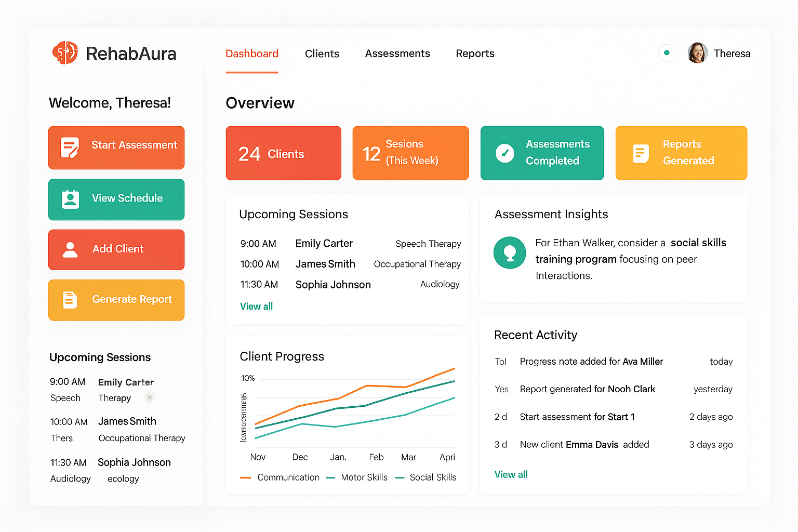This screenshot has height=532, width=798.
Task: Select the Dashboard tab
Action: pos(252,54)
